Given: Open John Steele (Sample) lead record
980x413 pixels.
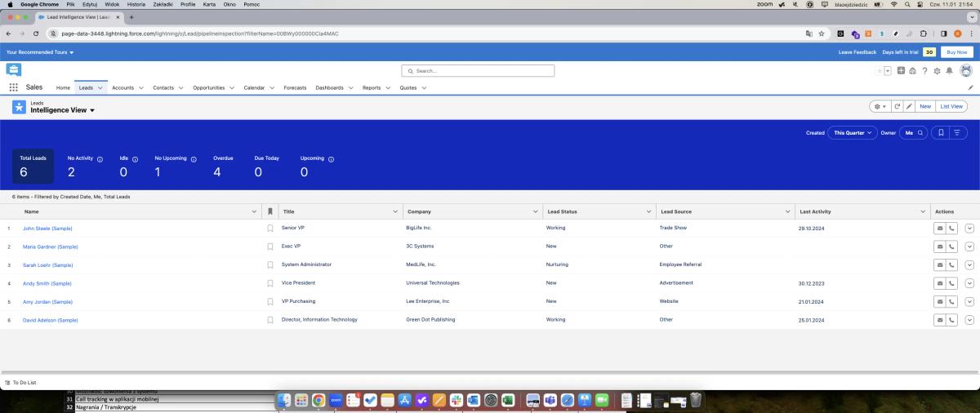Looking at the screenshot, I should pyautogui.click(x=47, y=228).
